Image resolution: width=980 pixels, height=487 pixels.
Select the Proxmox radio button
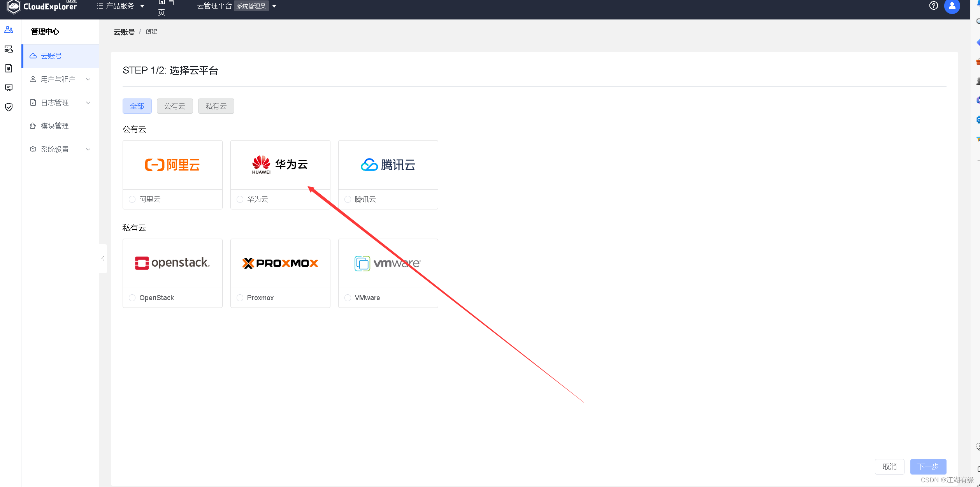(x=240, y=298)
